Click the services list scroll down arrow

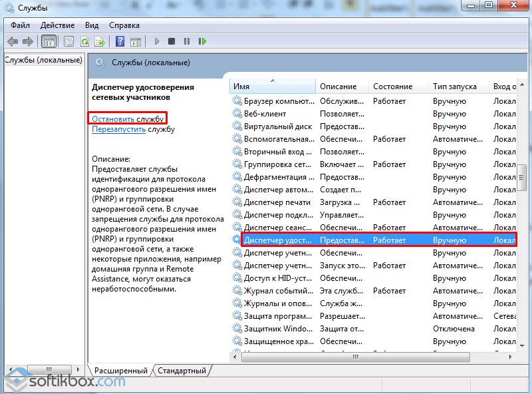pyautogui.click(x=522, y=346)
